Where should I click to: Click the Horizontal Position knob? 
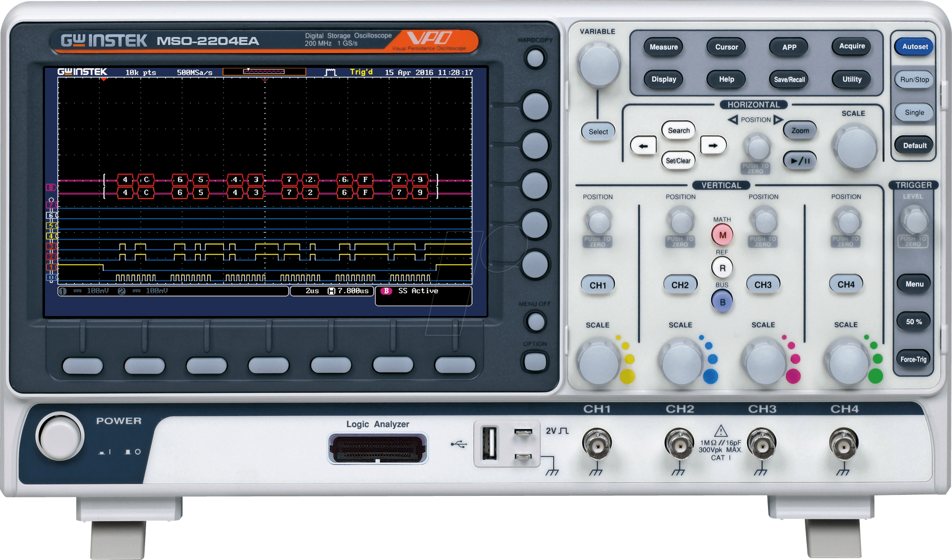point(757,148)
